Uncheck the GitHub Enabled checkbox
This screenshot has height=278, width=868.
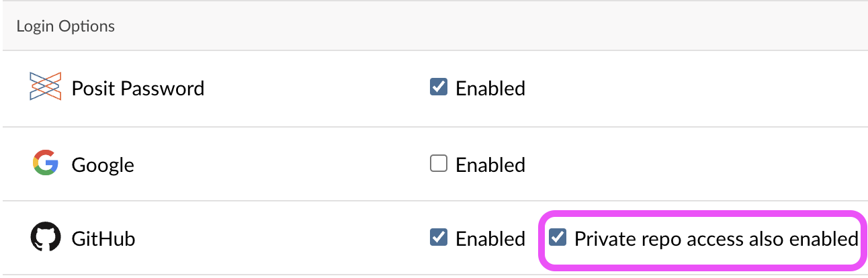tap(439, 237)
